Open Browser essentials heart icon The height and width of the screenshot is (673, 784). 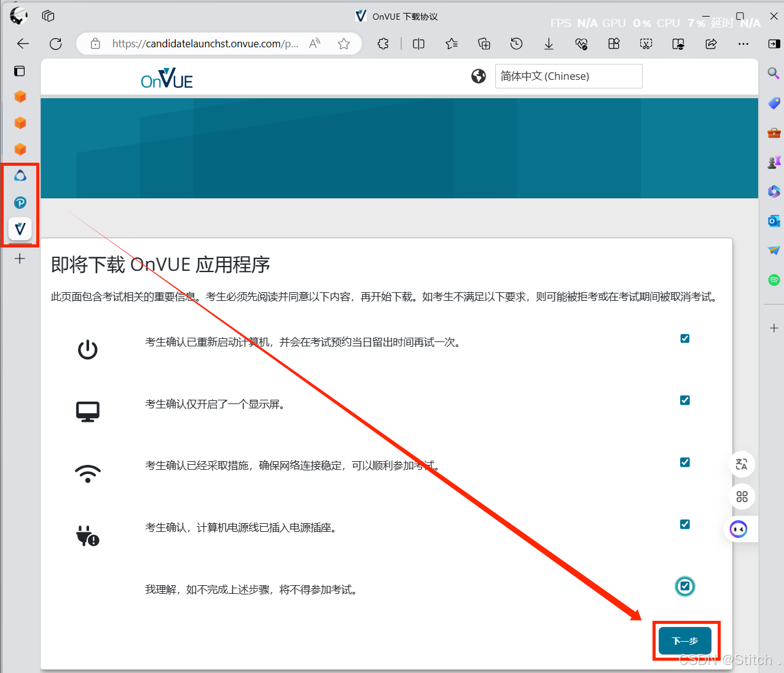[x=581, y=44]
